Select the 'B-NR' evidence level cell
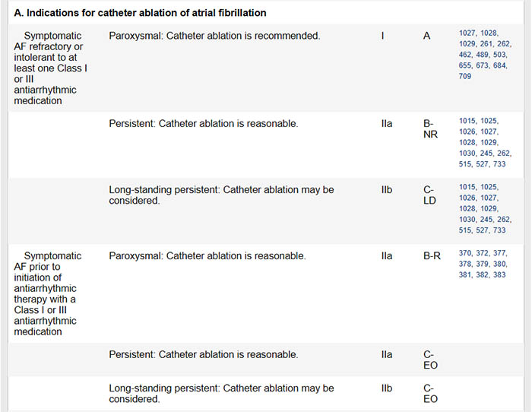 429,129
